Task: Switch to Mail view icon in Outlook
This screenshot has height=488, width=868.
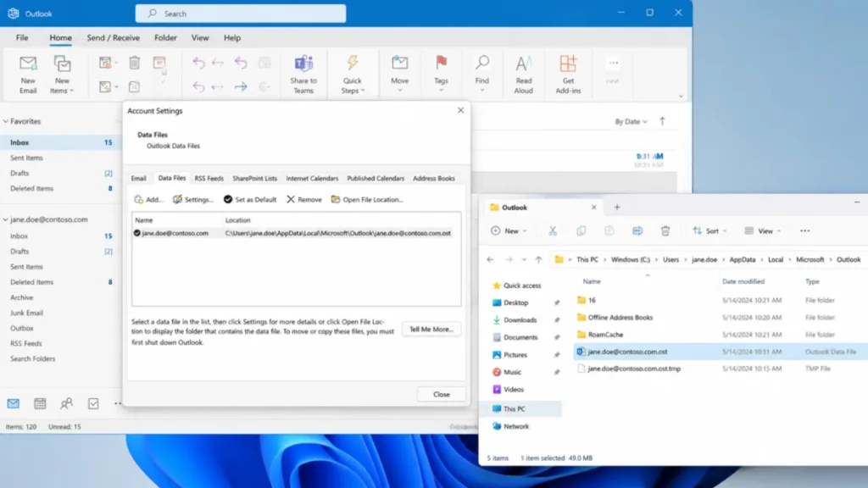Action: (x=14, y=403)
